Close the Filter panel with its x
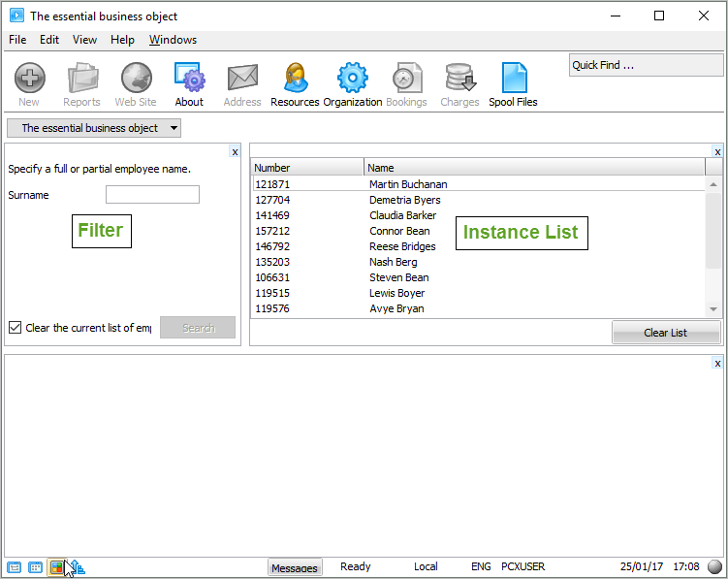The image size is (728, 579). [235, 151]
